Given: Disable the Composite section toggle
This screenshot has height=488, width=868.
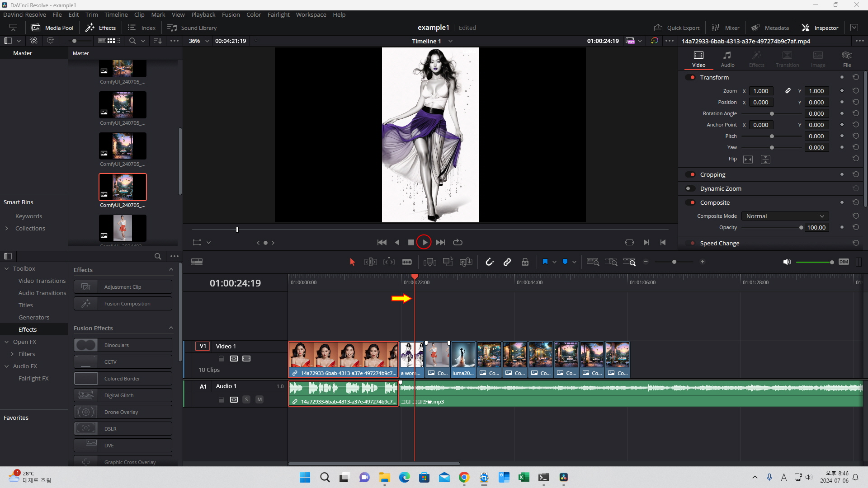Looking at the screenshot, I should [690, 202].
